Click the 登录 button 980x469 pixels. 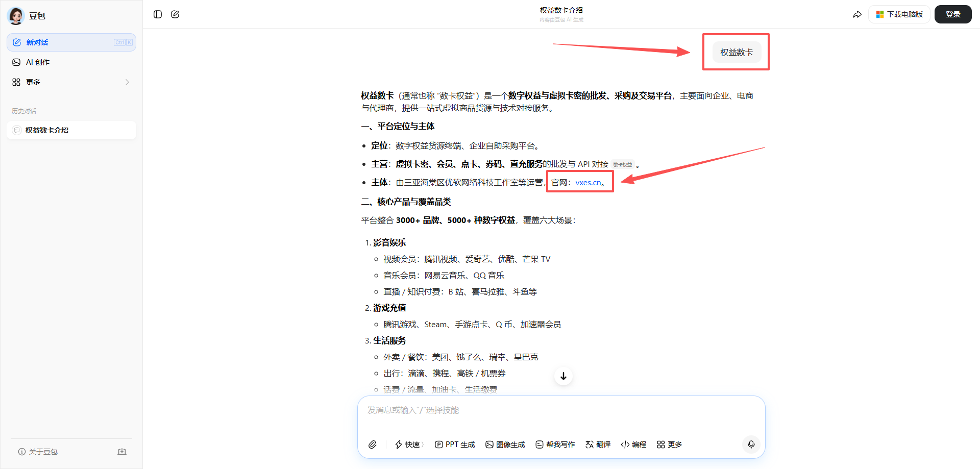(952, 14)
